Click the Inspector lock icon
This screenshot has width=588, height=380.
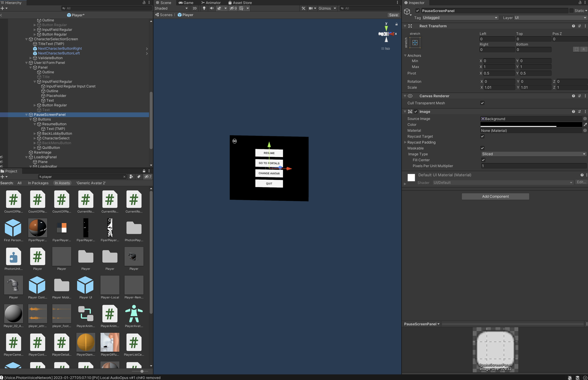click(580, 3)
